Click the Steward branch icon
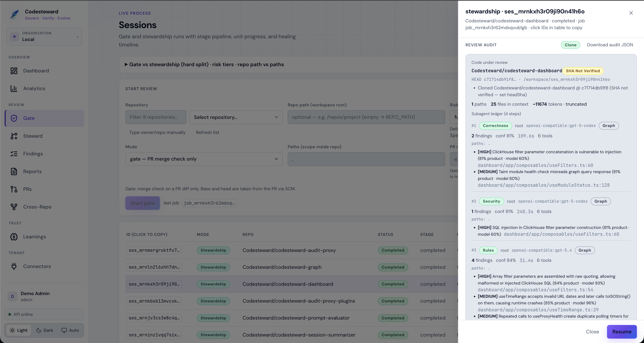 [x=14, y=136]
